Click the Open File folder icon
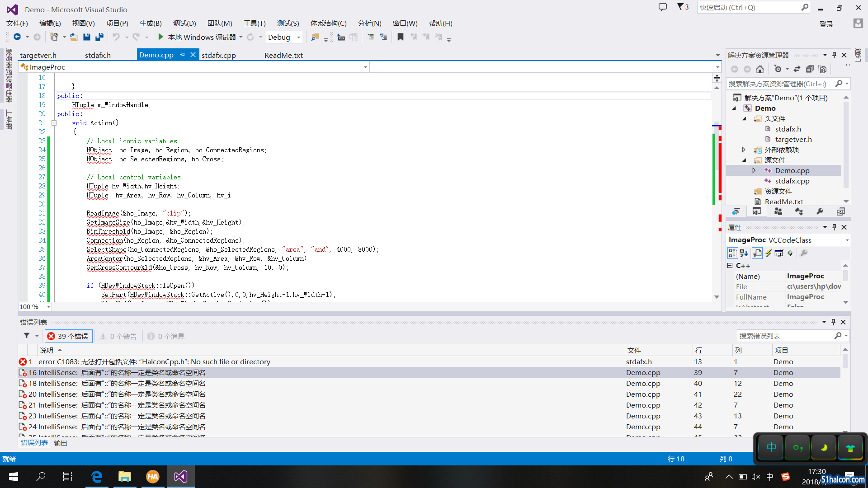 click(74, 37)
